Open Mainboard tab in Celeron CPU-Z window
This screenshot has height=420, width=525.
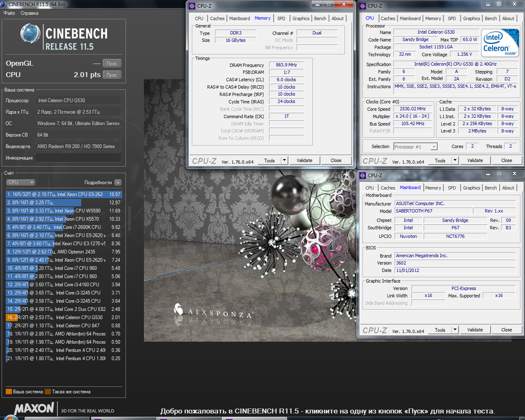(410, 18)
